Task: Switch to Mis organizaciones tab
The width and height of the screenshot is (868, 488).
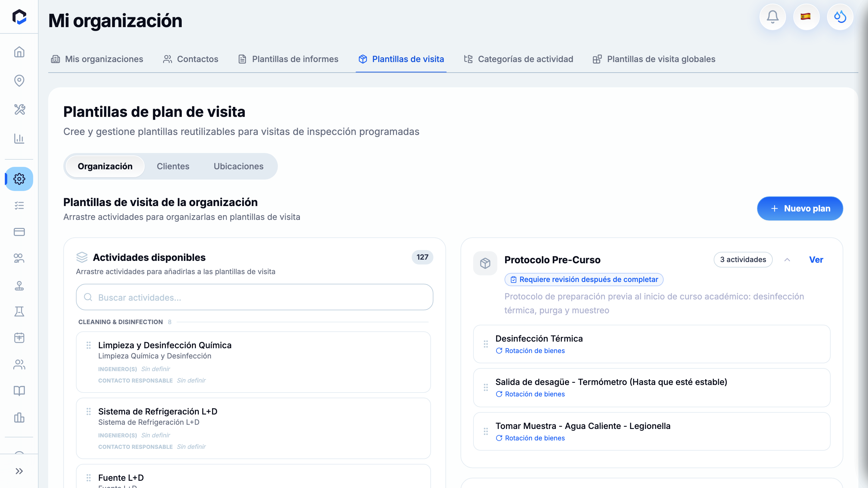Action: pyautogui.click(x=97, y=59)
